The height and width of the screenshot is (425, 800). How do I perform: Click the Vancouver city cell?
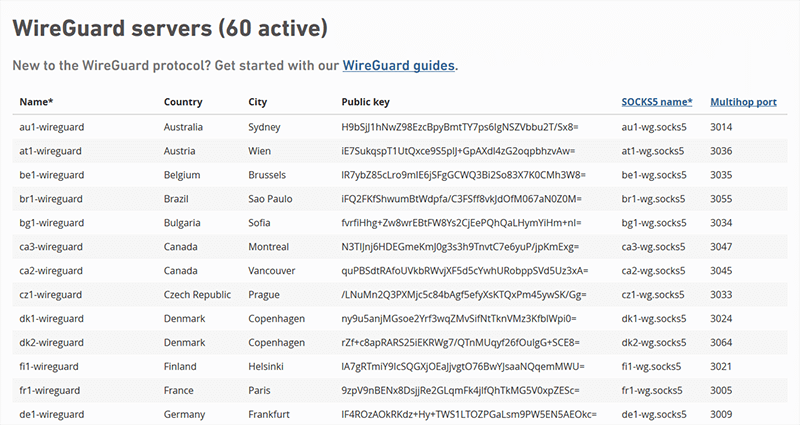[x=271, y=271]
